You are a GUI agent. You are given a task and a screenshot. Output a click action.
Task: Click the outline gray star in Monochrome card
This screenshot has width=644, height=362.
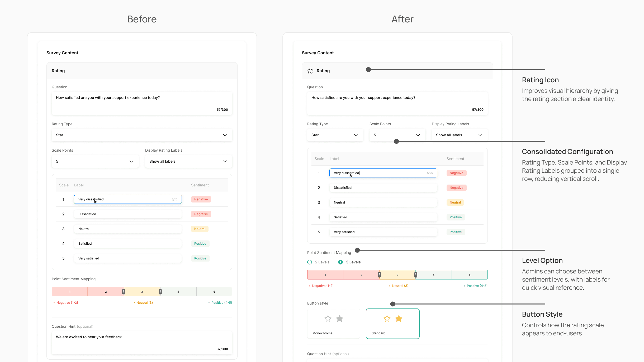(x=328, y=319)
